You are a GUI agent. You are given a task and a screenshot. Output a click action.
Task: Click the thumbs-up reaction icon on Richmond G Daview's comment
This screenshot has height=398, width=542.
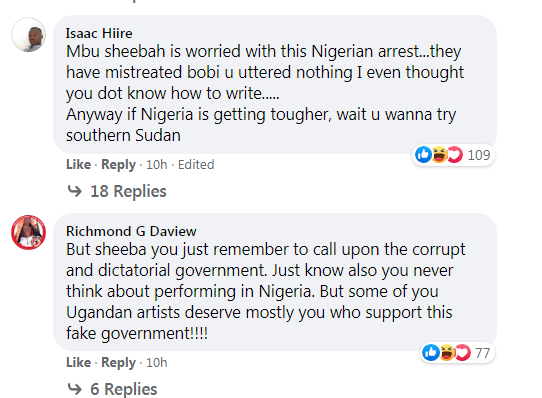(431, 353)
